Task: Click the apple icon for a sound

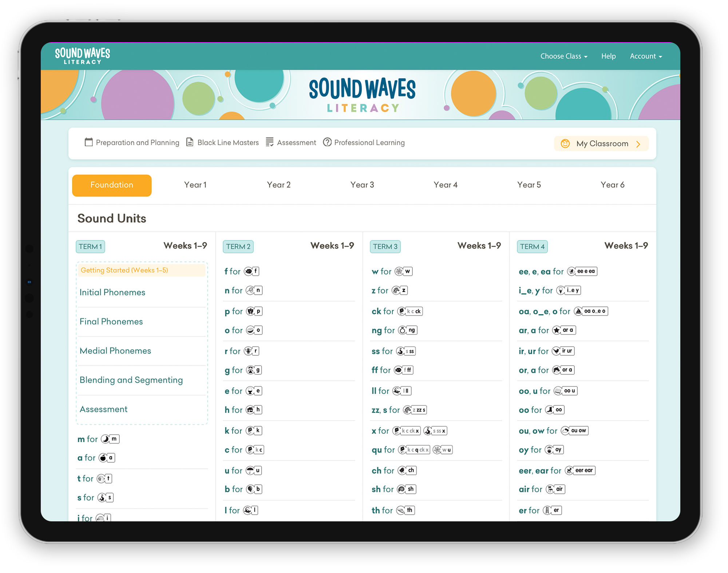Action: click(103, 458)
